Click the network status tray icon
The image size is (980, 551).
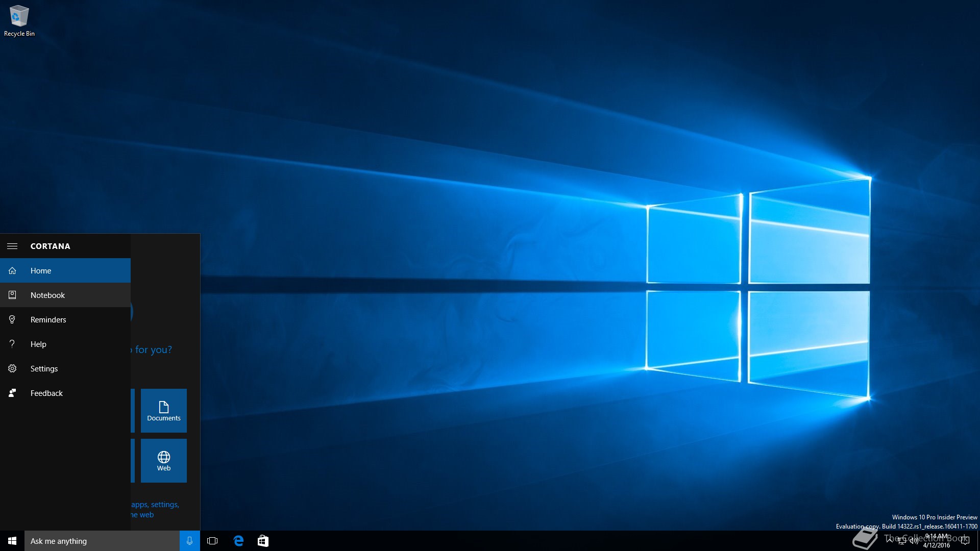pyautogui.click(x=902, y=541)
